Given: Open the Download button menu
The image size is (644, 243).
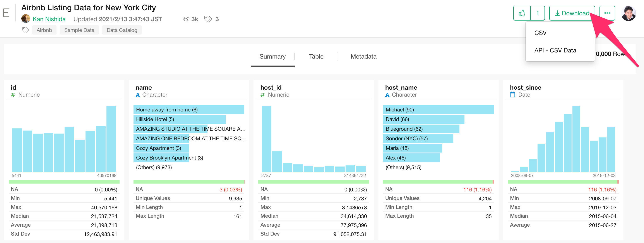Looking at the screenshot, I should [572, 13].
